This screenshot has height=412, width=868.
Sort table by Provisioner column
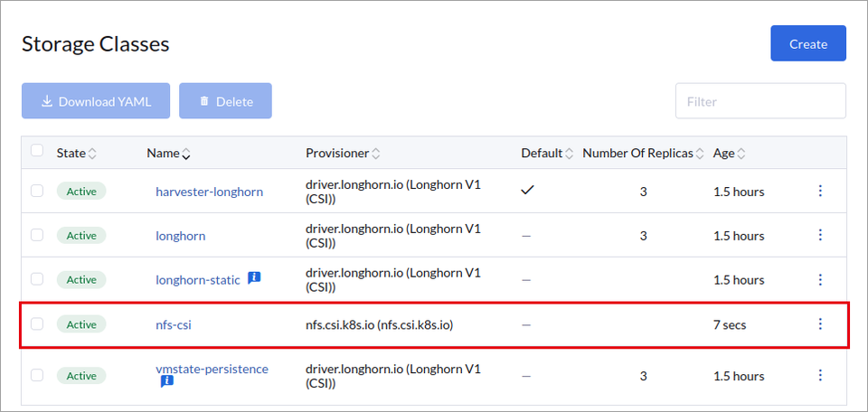[x=343, y=154]
